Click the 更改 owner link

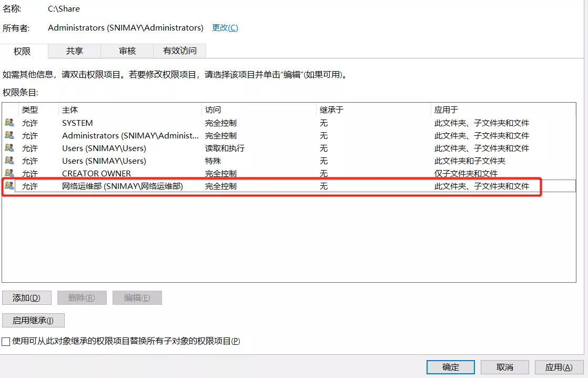(225, 27)
